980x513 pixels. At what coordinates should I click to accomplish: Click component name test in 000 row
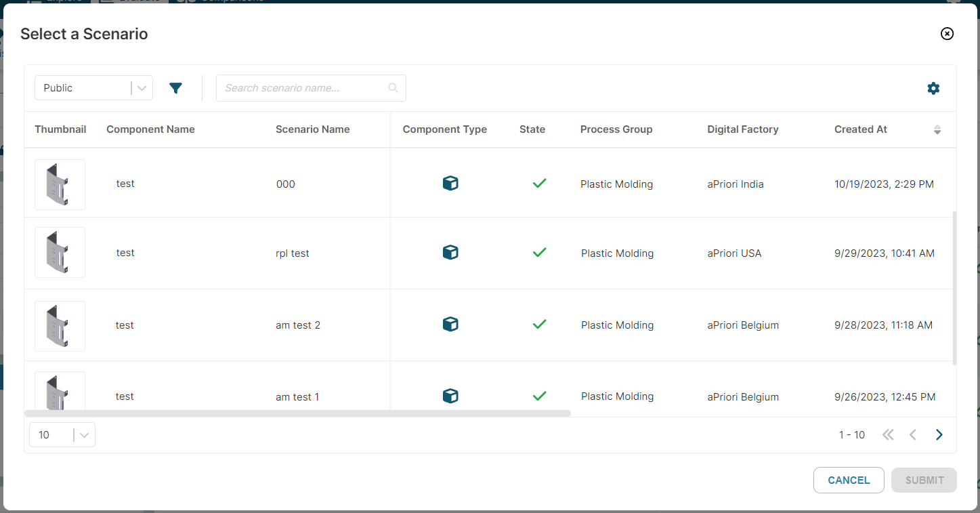pos(125,184)
